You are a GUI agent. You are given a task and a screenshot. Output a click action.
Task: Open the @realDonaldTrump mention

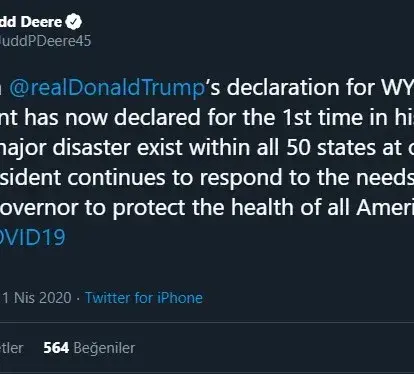tap(107, 88)
